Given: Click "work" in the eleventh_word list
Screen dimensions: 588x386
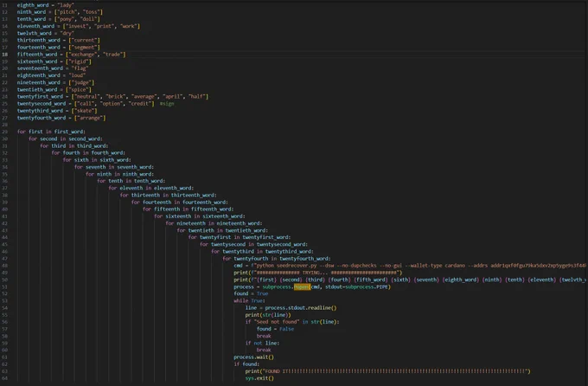Looking at the screenshot, I should [128, 26].
